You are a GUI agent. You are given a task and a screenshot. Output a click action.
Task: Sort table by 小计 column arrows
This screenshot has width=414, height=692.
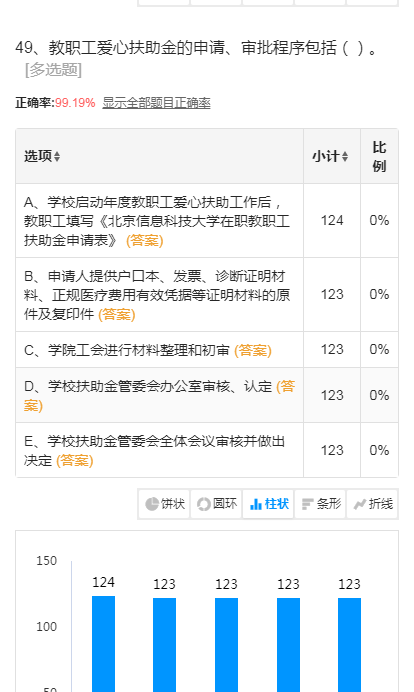[x=345, y=156]
